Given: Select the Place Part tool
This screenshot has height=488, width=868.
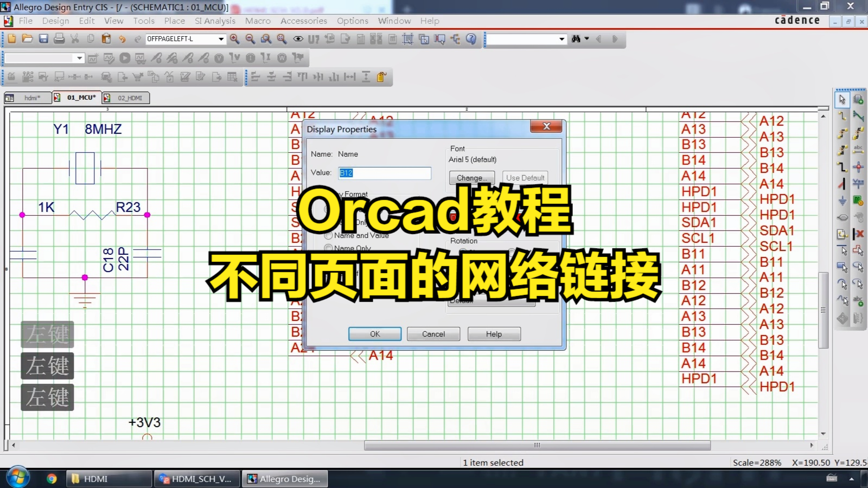Looking at the screenshot, I should [x=858, y=99].
